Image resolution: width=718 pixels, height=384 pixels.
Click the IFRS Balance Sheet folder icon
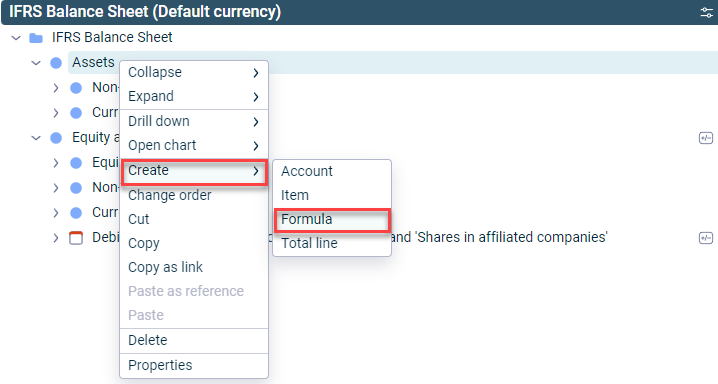pos(36,38)
